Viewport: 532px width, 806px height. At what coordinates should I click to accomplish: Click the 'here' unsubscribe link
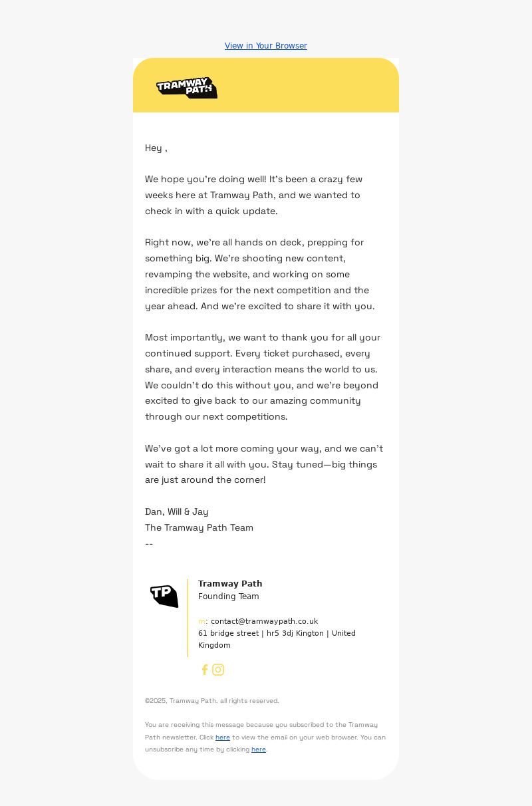[259, 749]
